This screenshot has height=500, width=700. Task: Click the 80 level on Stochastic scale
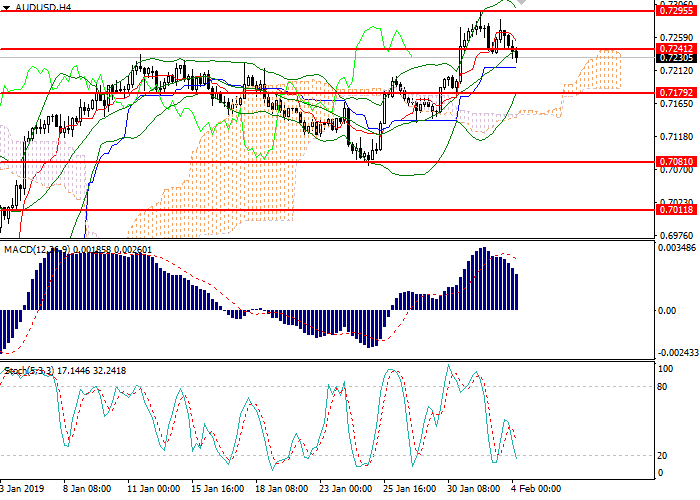coord(664,387)
